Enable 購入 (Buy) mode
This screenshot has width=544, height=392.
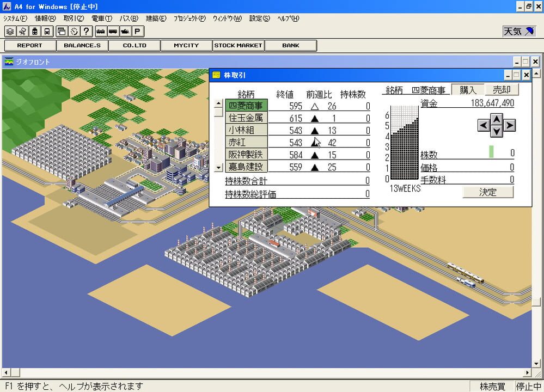pyautogui.click(x=467, y=90)
